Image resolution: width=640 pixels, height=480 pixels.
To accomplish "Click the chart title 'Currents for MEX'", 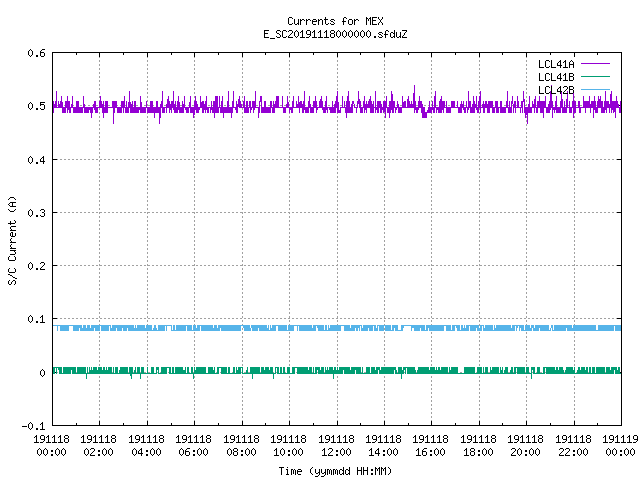I will click(x=335, y=21).
